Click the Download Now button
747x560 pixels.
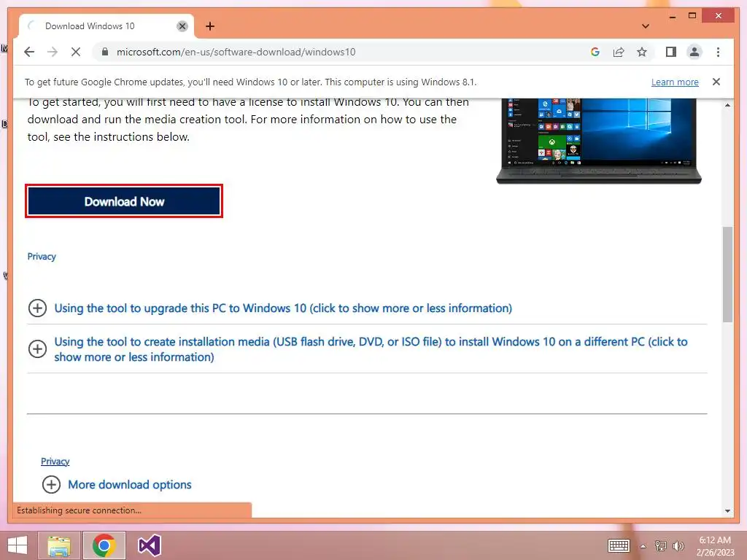(x=124, y=201)
